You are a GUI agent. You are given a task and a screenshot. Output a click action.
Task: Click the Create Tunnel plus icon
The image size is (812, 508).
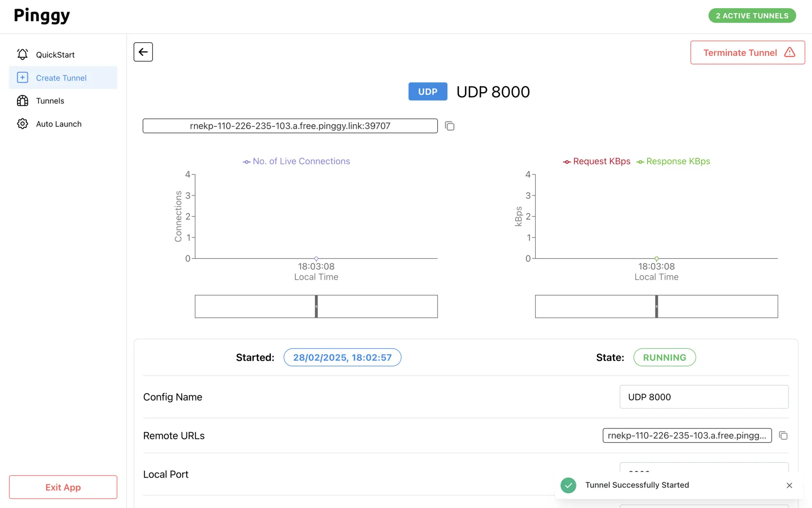[23, 78]
